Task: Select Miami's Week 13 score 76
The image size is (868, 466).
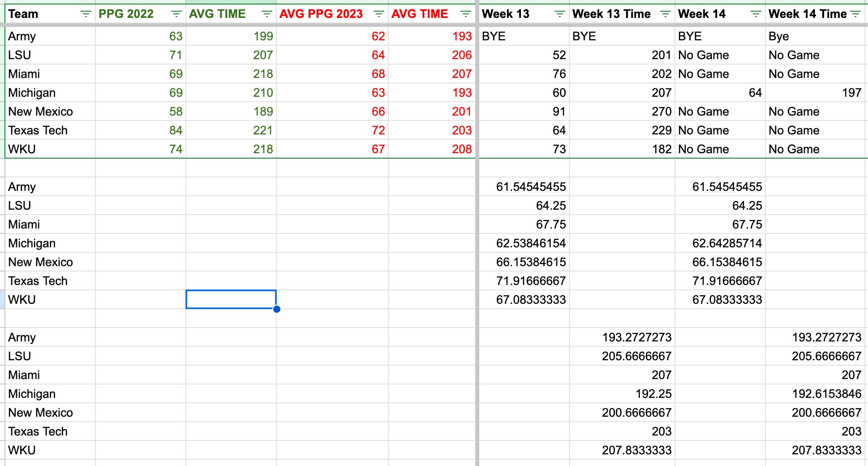Action: point(524,74)
